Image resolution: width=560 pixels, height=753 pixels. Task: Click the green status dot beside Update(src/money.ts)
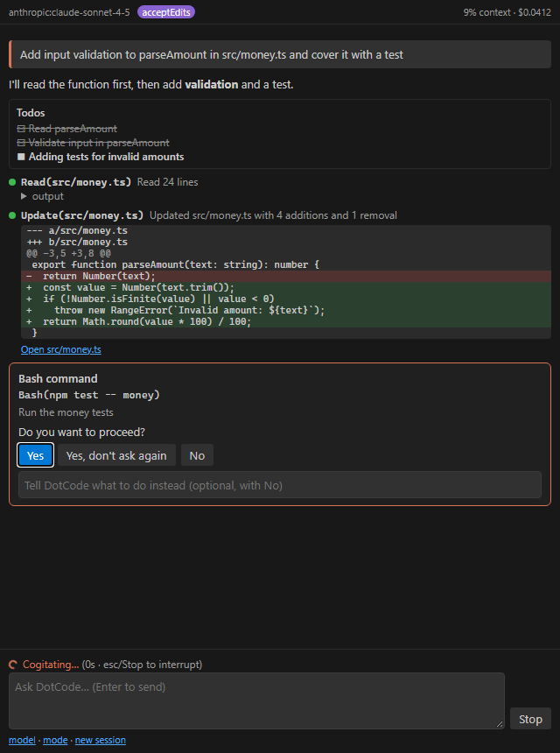[12, 215]
